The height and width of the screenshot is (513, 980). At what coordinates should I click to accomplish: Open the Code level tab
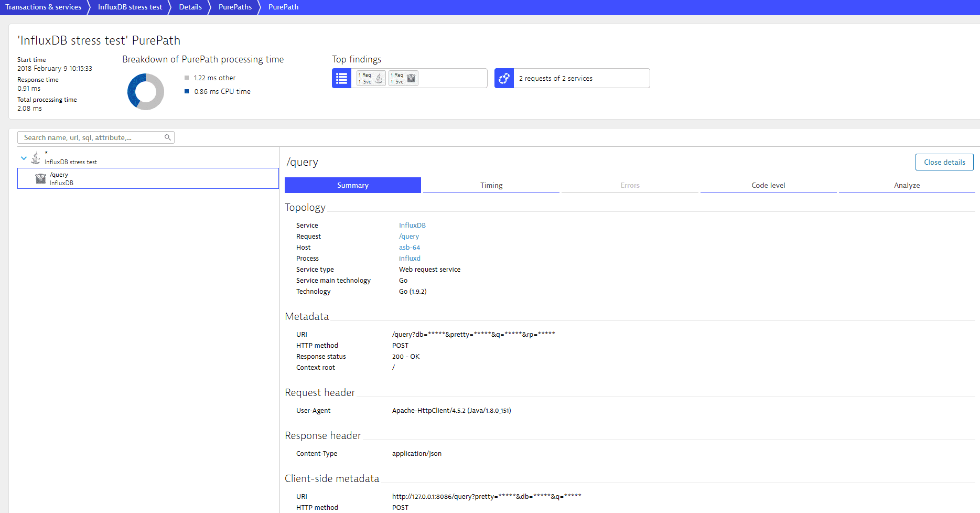(768, 185)
